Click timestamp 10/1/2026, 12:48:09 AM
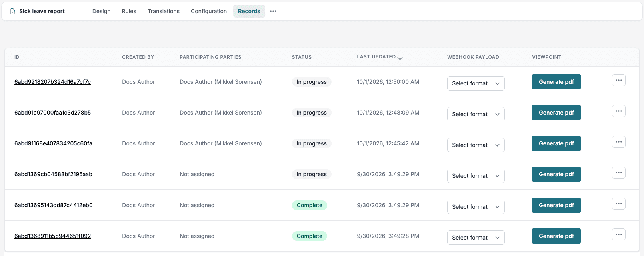644x256 pixels. (x=388, y=113)
